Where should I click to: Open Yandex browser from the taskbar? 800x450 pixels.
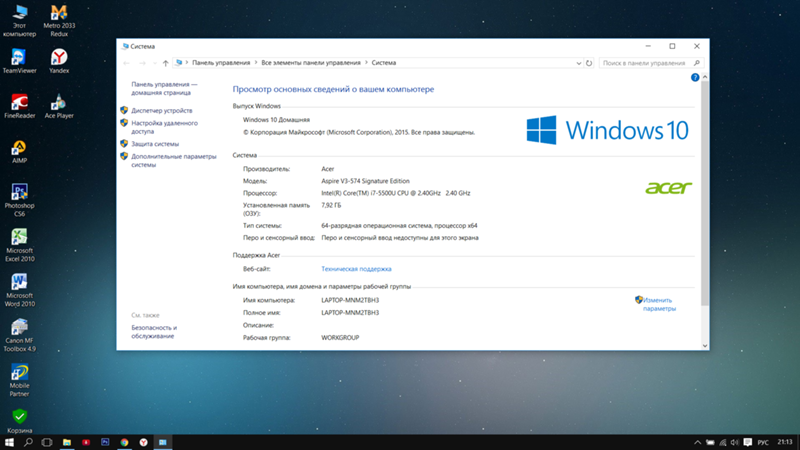(x=143, y=442)
